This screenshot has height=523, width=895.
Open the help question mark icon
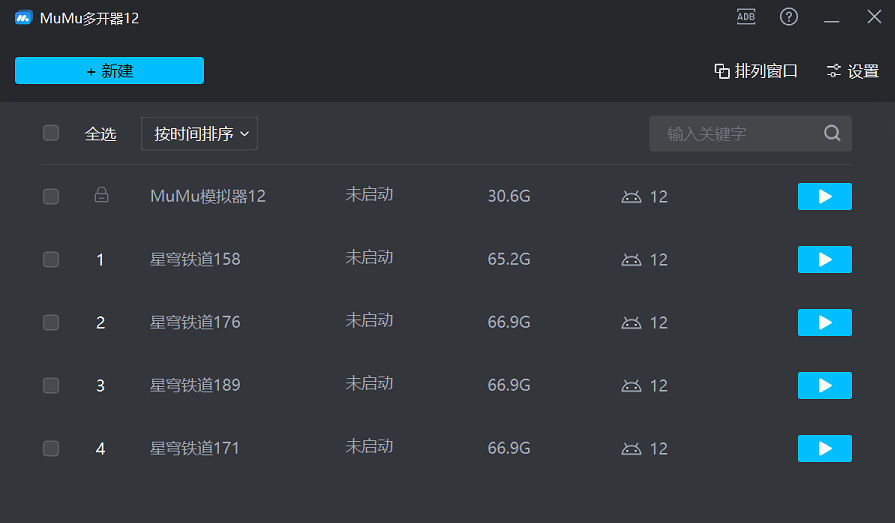pos(789,17)
